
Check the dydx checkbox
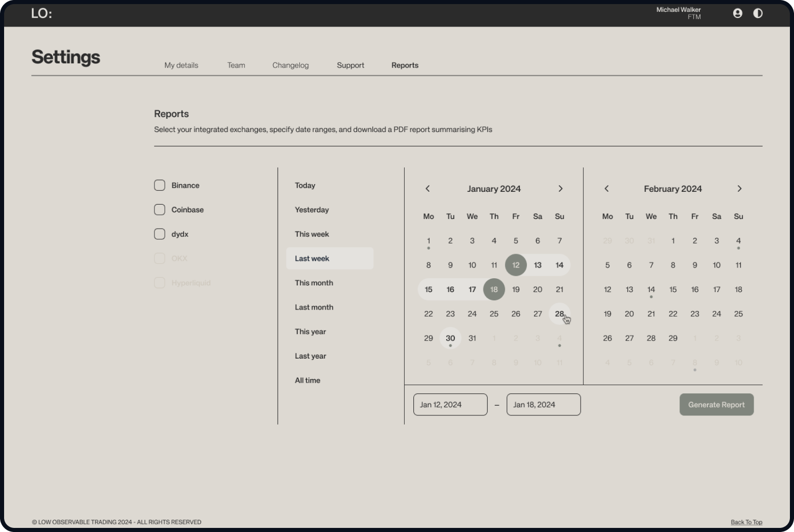(x=160, y=234)
